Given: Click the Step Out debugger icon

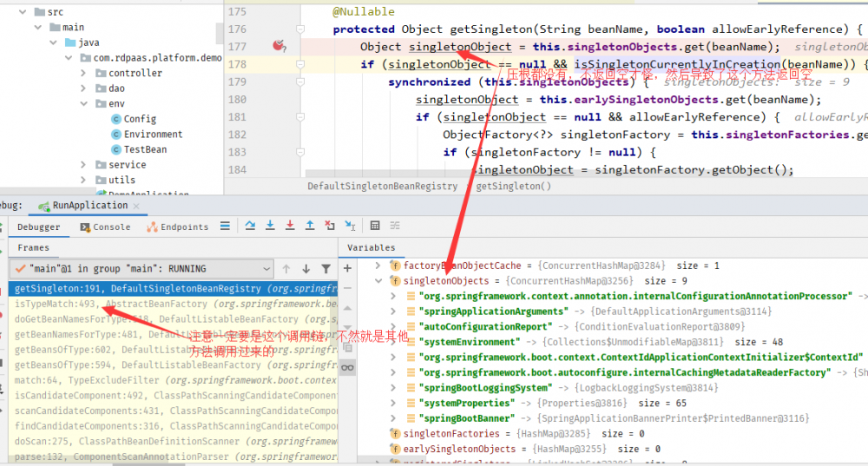Looking at the screenshot, I should 310,226.
